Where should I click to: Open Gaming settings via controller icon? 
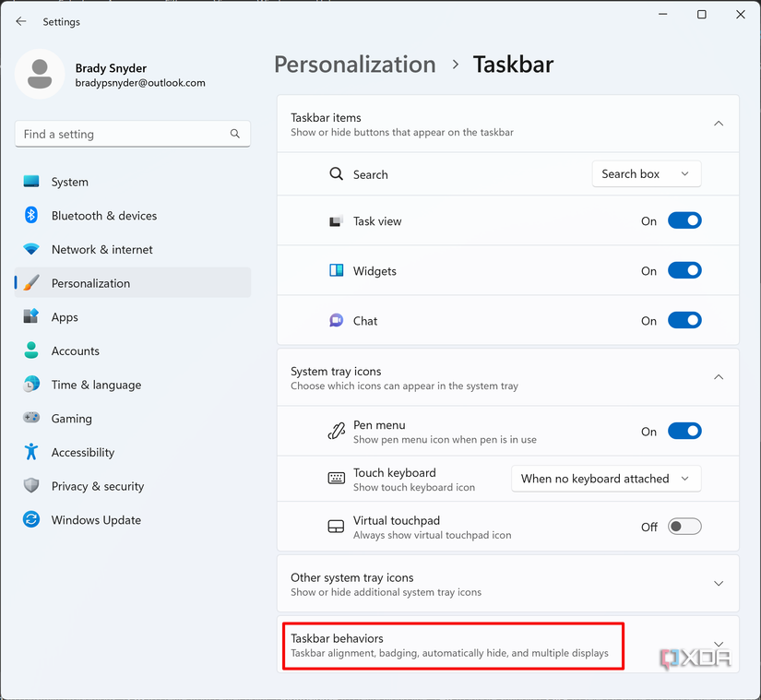(31, 418)
